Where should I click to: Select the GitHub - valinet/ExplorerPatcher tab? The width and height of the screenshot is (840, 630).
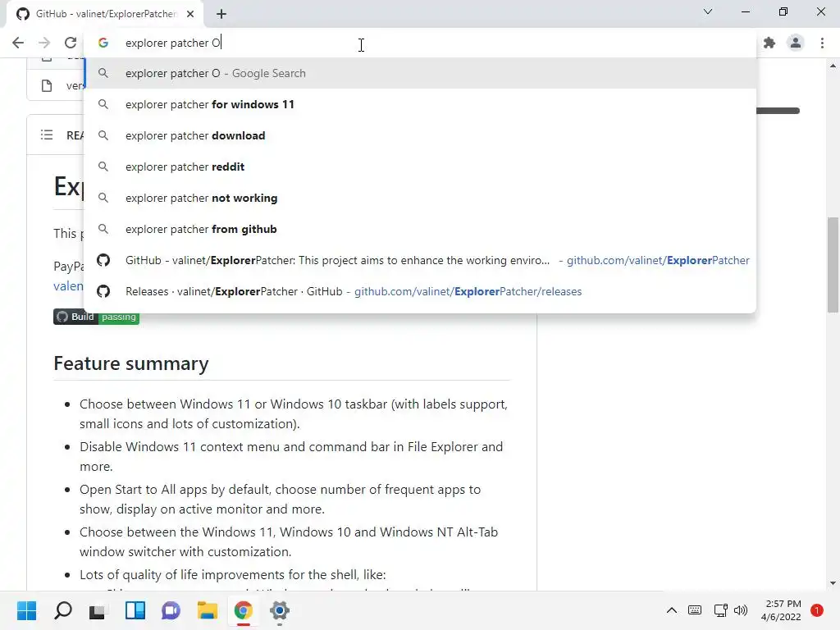[105, 14]
